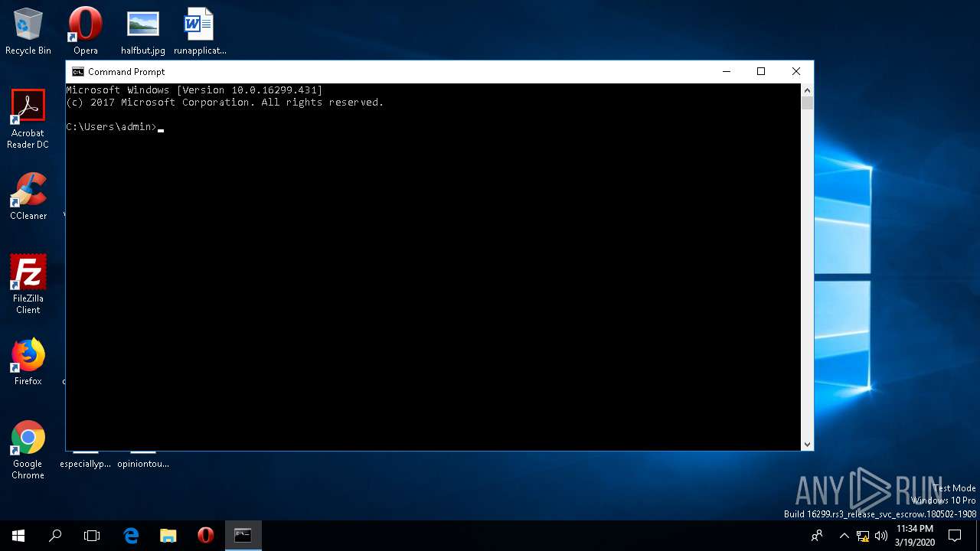
Task: Open the Recycle Bin desktop icon
Action: (x=28, y=31)
